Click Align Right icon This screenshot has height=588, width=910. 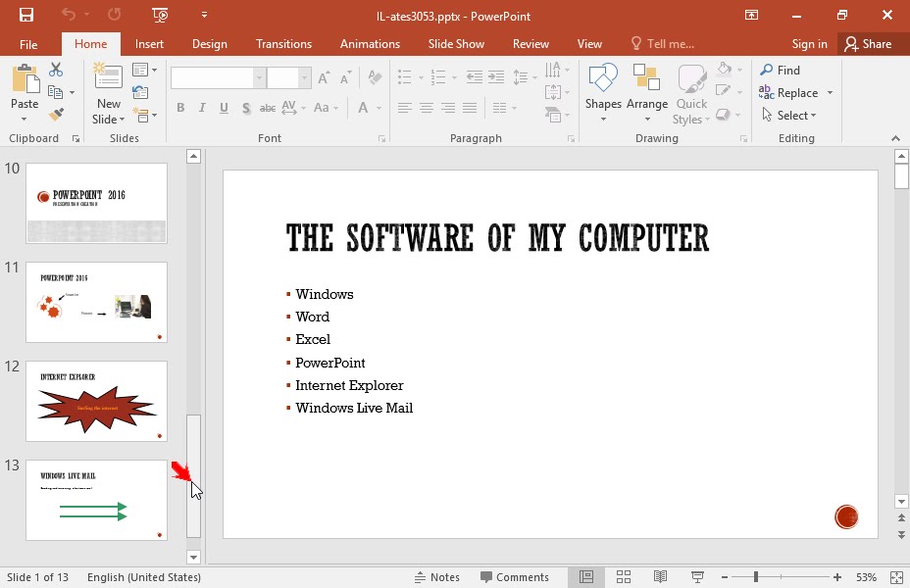448,108
